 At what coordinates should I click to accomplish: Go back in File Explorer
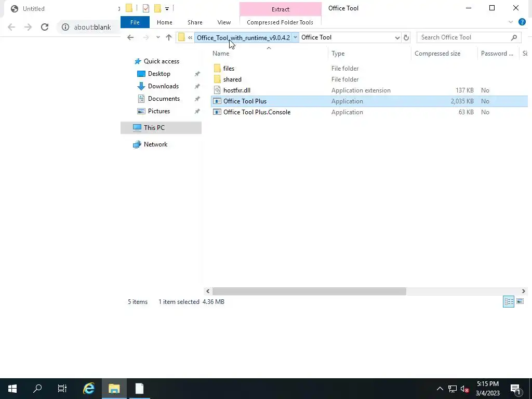(x=130, y=37)
